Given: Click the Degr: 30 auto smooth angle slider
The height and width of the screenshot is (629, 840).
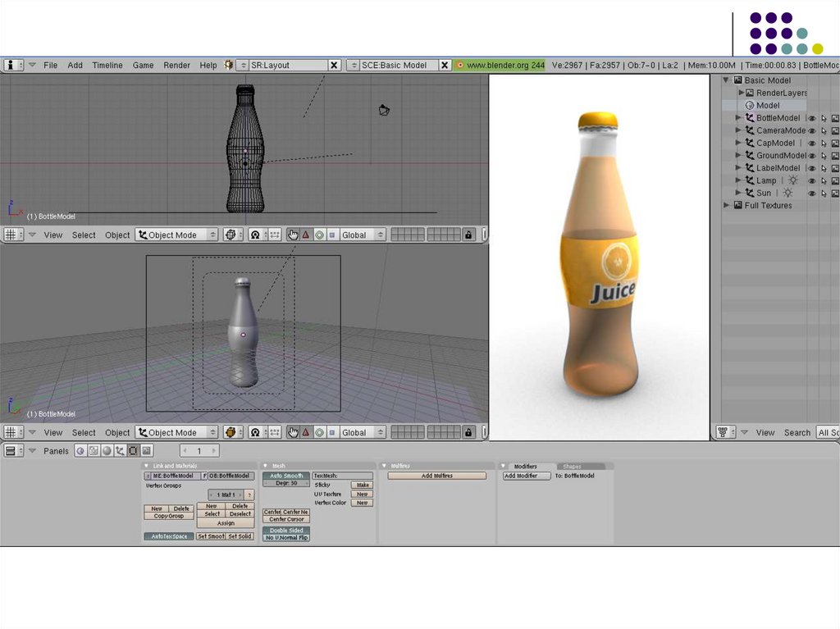Looking at the screenshot, I should point(285,483).
